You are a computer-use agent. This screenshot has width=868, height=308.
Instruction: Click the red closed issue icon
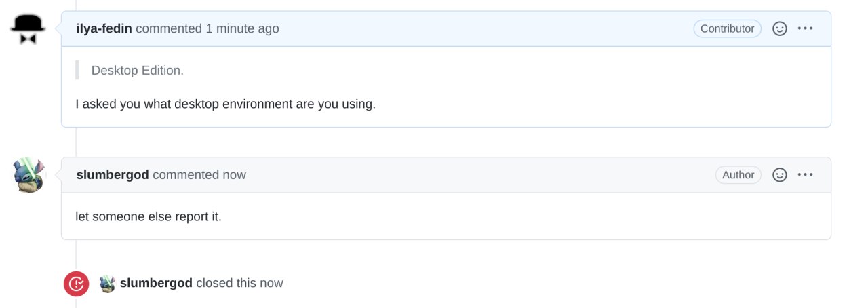(x=77, y=284)
